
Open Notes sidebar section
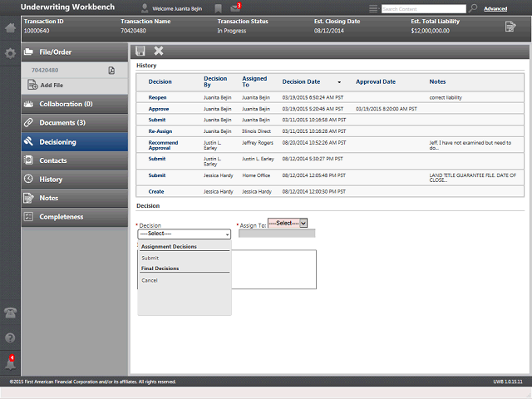[x=75, y=198]
